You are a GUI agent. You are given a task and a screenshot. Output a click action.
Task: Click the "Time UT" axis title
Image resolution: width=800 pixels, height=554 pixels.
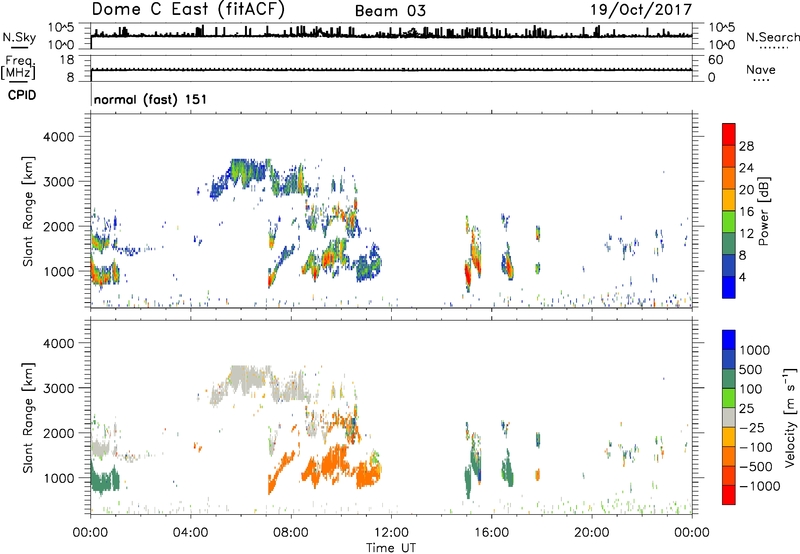coord(391,548)
